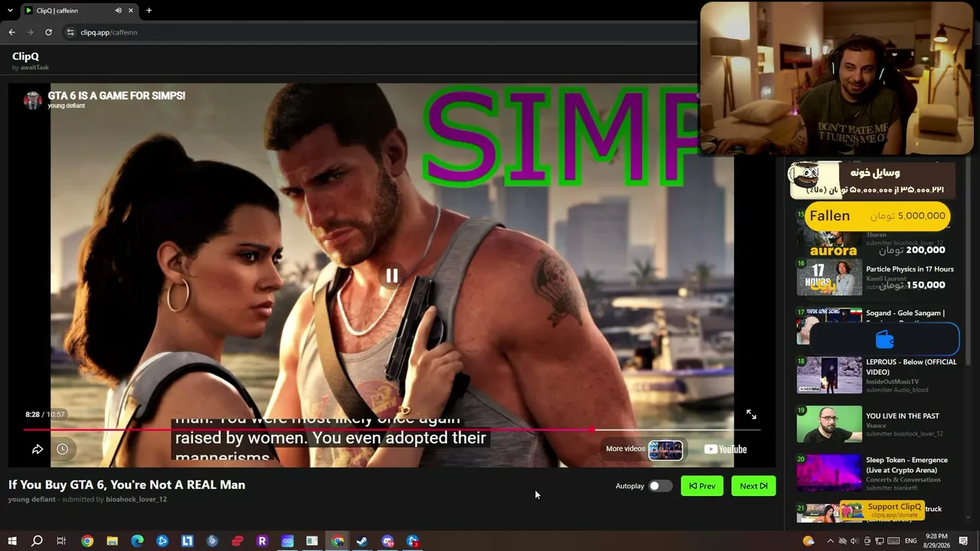Open the "GTA 6 IS A GAME FOR SIMPS!" title link
Viewport: 980px width, 551px height.
116,96
